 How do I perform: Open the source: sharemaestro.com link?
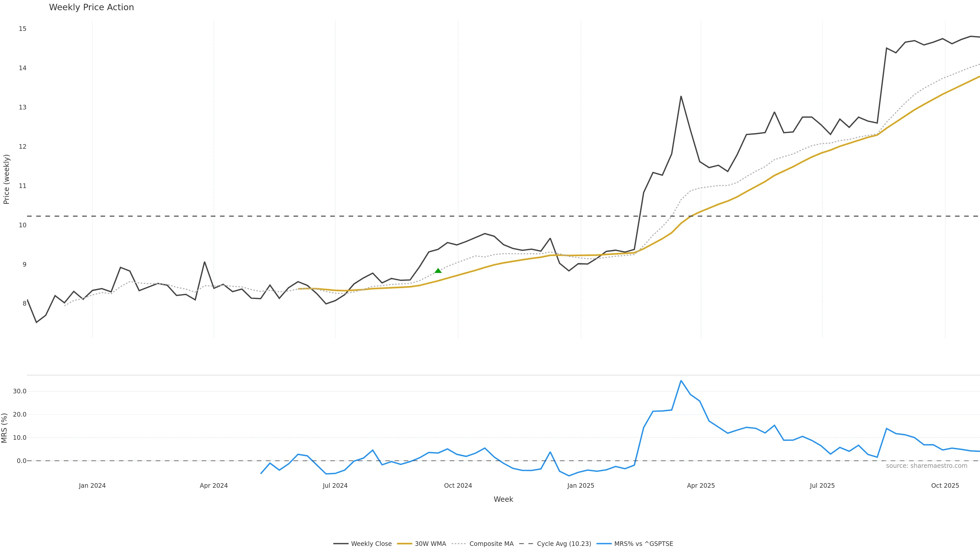pyautogui.click(x=926, y=466)
